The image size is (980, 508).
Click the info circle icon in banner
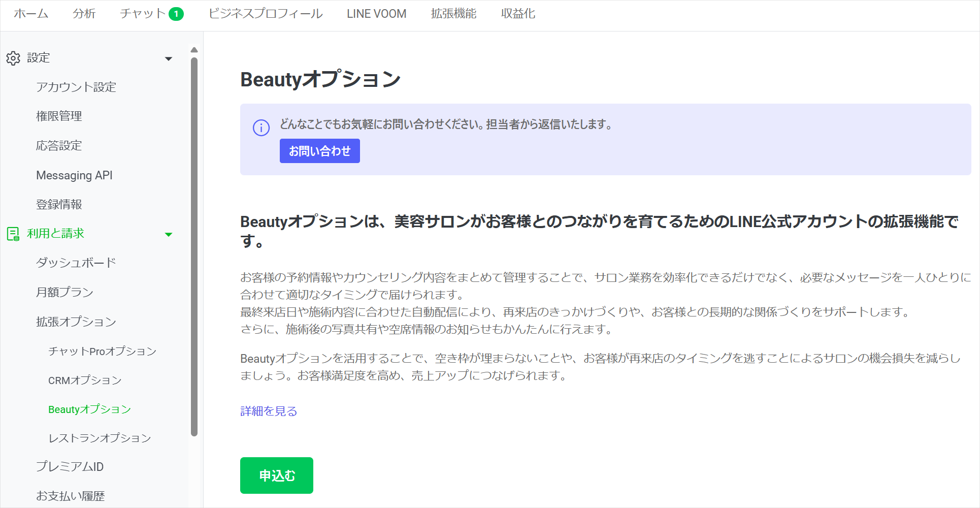click(261, 128)
